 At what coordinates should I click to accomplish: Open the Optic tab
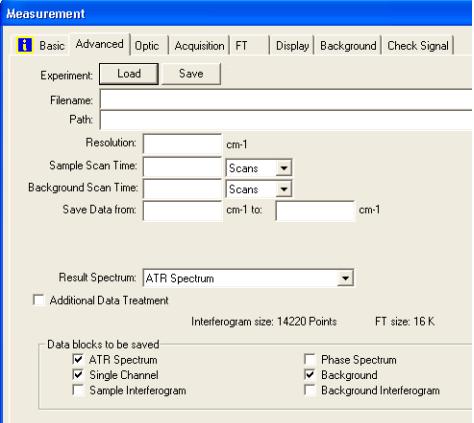click(x=147, y=46)
